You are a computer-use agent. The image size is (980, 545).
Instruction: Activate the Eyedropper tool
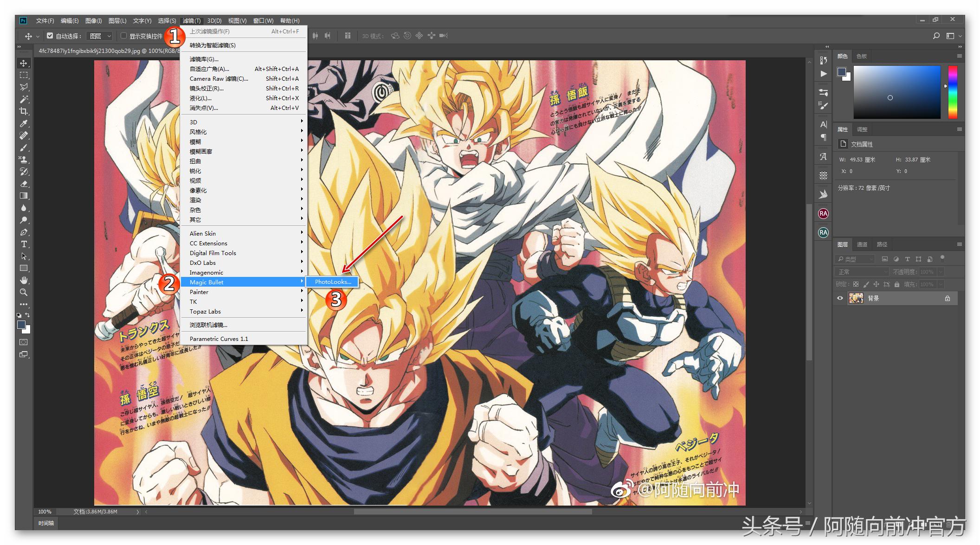[23, 124]
